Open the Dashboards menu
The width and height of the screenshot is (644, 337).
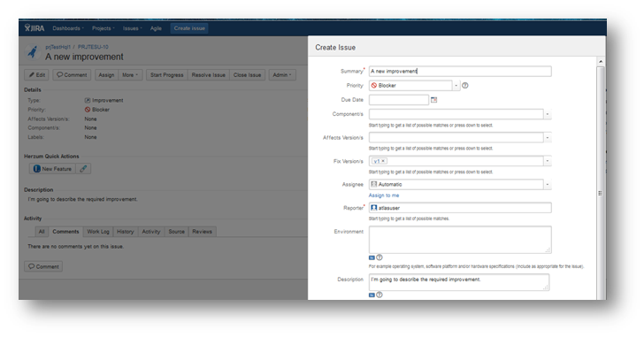(x=68, y=28)
